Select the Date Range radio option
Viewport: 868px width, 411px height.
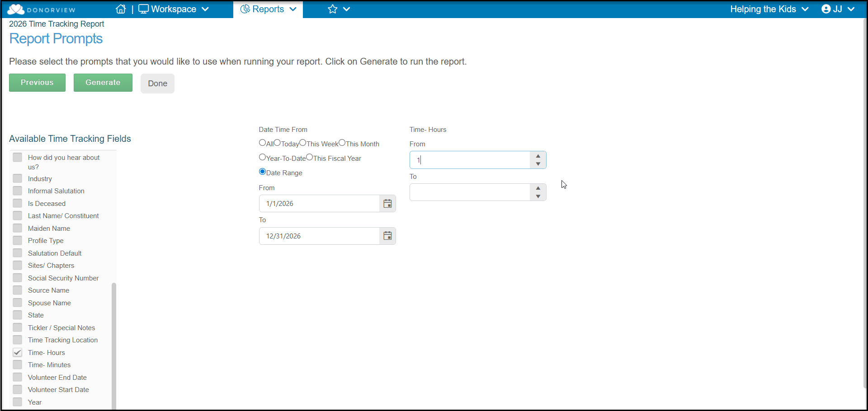(262, 172)
